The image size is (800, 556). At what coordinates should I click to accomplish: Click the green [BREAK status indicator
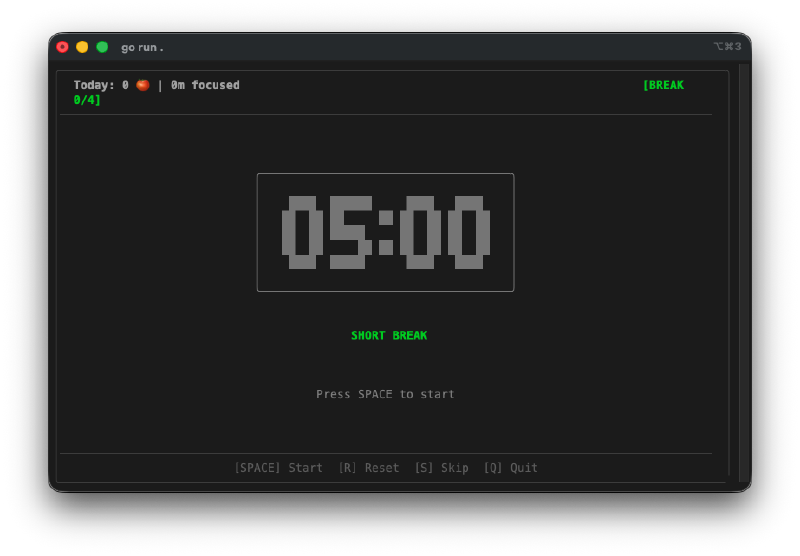pos(663,85)
